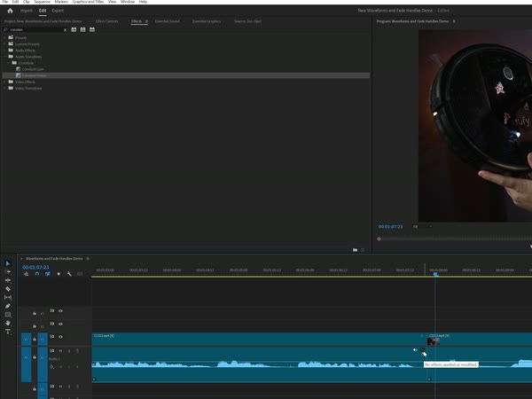Select the Constant Power transition

coord(186,75)
